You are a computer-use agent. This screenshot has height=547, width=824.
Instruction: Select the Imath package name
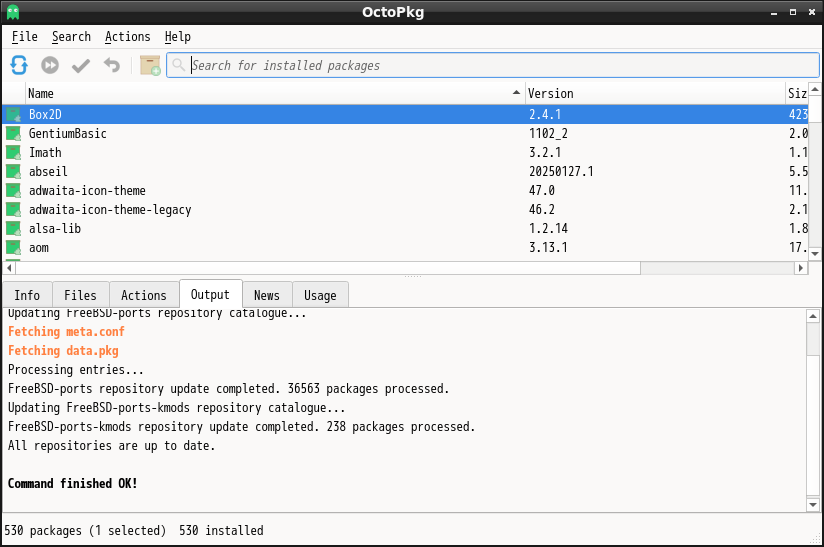click(45, 152)
